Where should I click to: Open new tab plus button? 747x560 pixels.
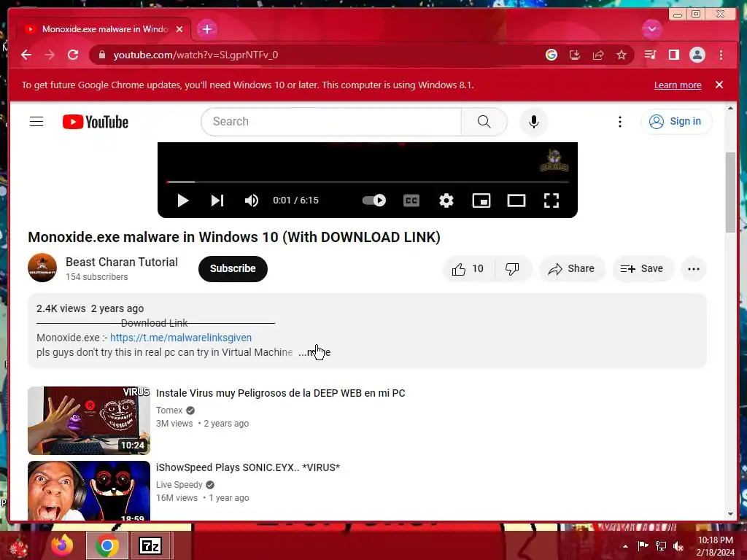[x=206, y=29]
